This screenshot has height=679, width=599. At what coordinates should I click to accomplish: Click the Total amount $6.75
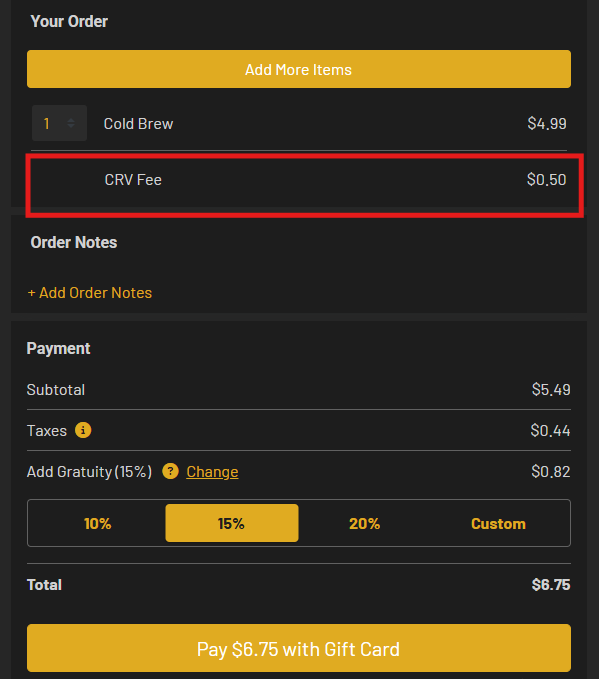(x=551, y=585)
